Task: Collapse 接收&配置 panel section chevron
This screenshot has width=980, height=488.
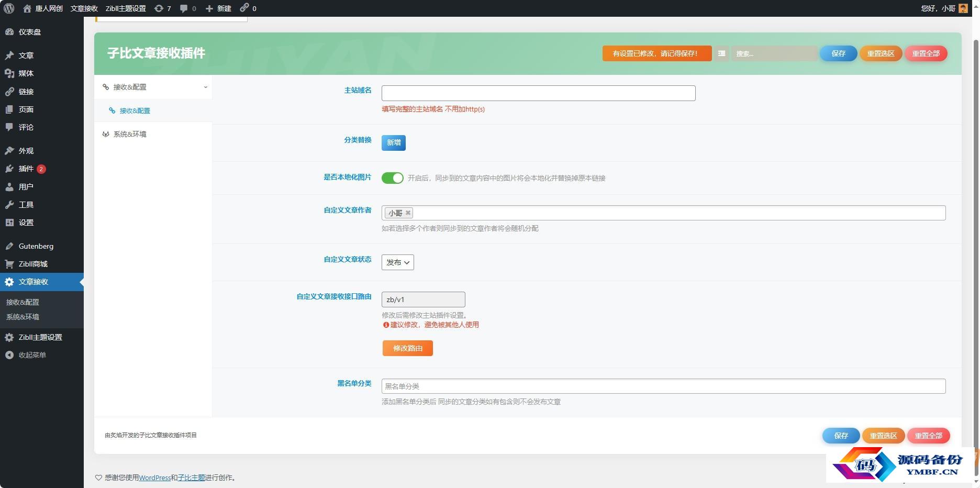Action: pos(206,87)
